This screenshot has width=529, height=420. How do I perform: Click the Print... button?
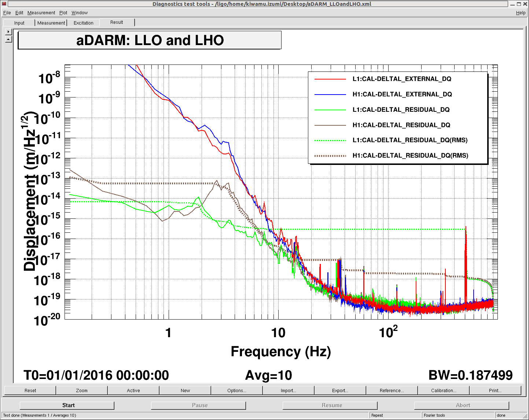(495, 390)
